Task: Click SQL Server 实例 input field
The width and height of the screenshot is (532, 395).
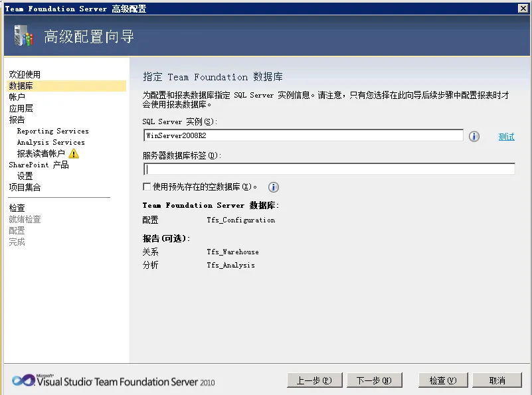Action: coord(304,135)
